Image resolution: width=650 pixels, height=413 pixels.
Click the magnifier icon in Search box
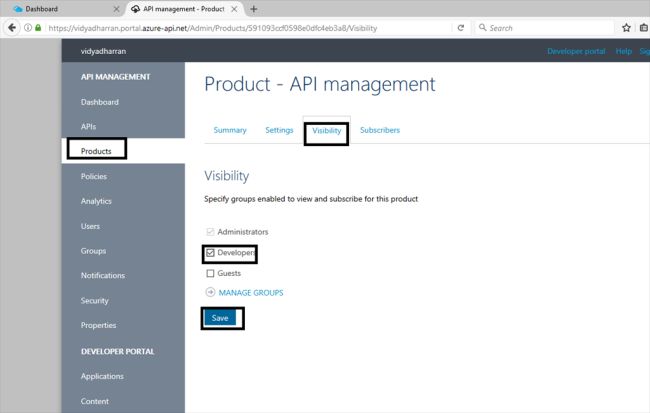483,27
